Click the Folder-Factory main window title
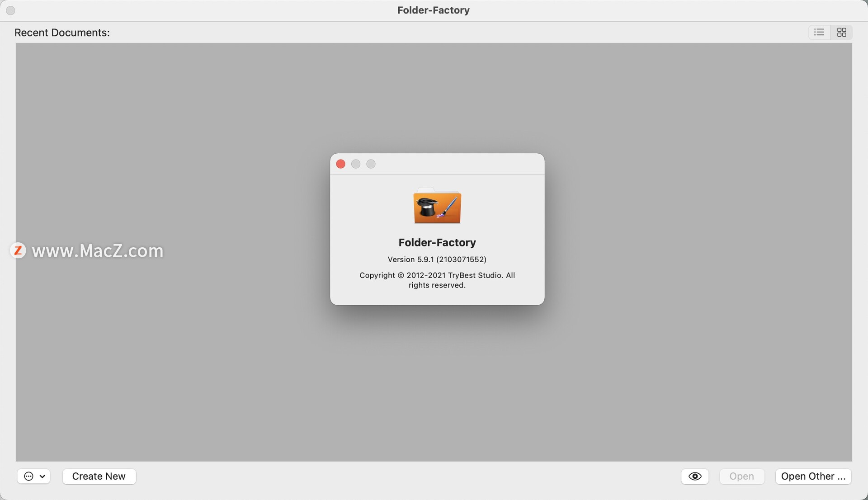The height and width of the screenshot is (500, 868). tap(434, 10)
